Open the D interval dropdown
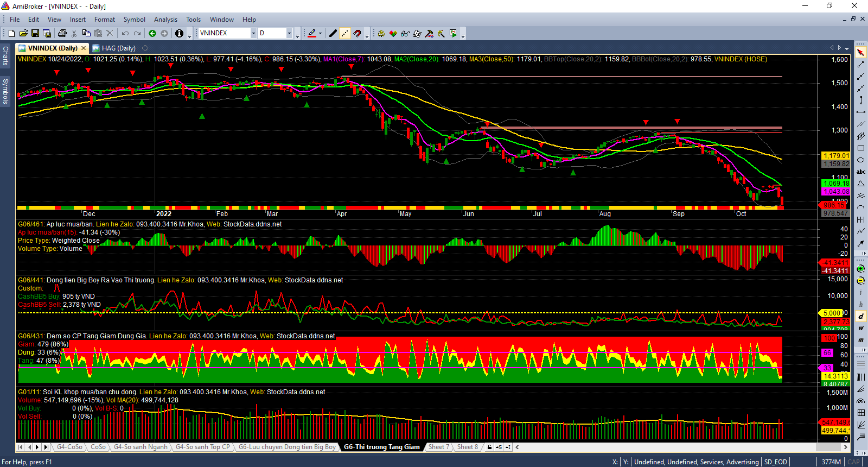This screenshot has width=868, height=467. (289, 33)
